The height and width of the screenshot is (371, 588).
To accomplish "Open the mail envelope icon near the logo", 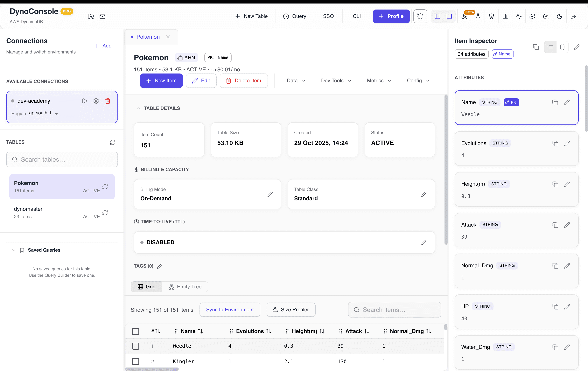I will click(x=102, y=16).
